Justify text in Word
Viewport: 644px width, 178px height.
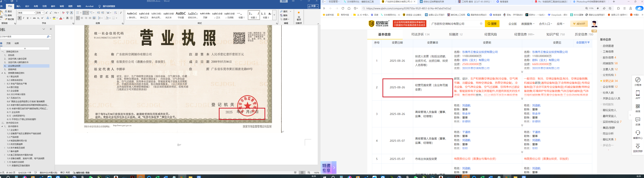90,18
